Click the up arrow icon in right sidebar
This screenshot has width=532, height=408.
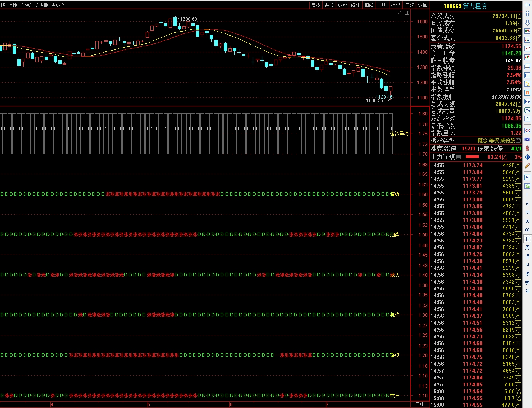pyautogui.click(x=527, y=13)
